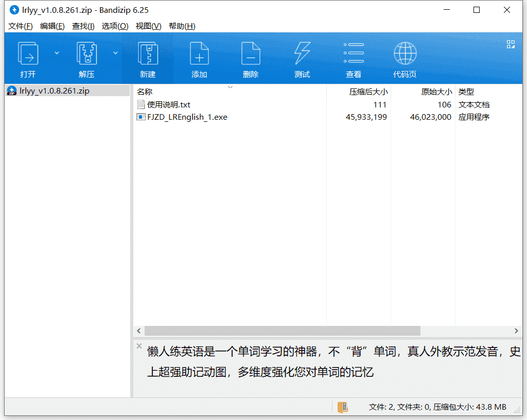Minimize the Bandizip window

point(447,10)
